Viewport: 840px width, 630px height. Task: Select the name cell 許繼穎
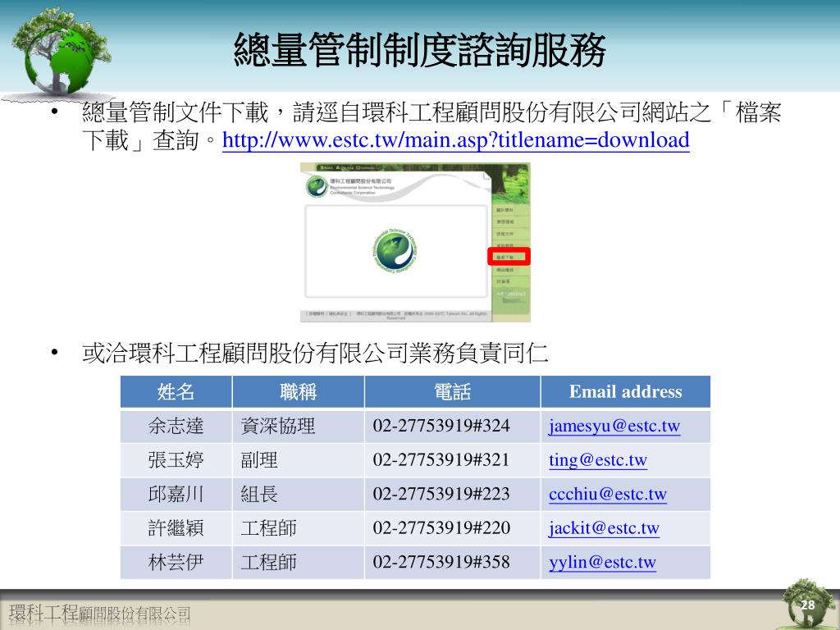[x=176, y=528]
